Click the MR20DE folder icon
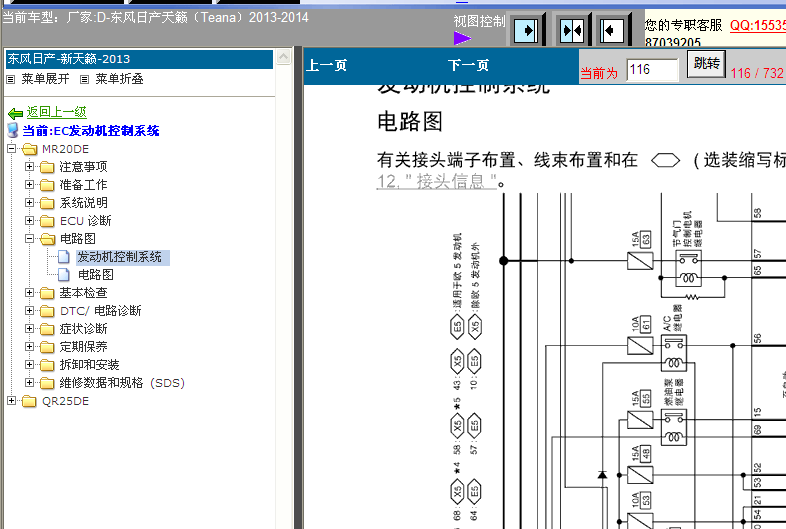786x529 pixels. point(30,149)
